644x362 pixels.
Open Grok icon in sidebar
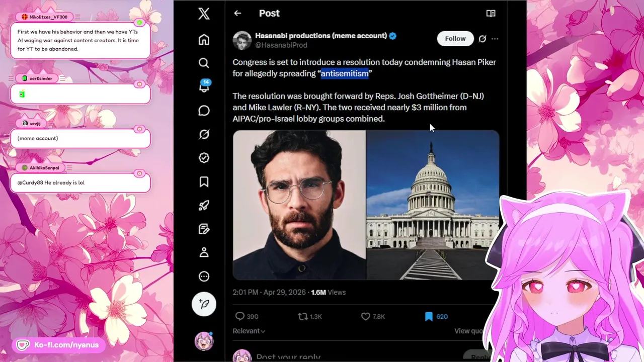[x=204, y=134]
